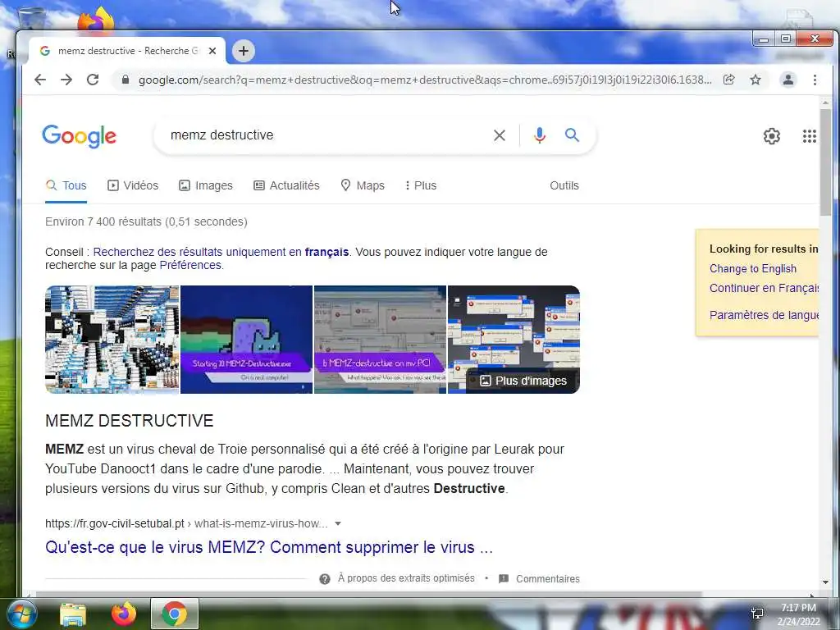Open the Nyan Cat MEMZ thumbnail
Viewport: 840px width, 630px height.
pyautogui.click(x=246, y=340)
